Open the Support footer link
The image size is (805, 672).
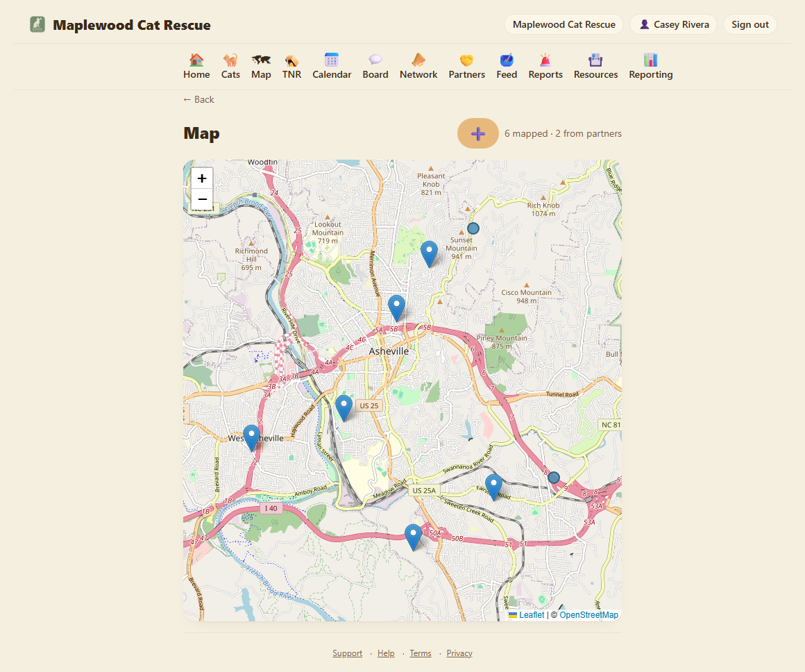tap(347, 653)
